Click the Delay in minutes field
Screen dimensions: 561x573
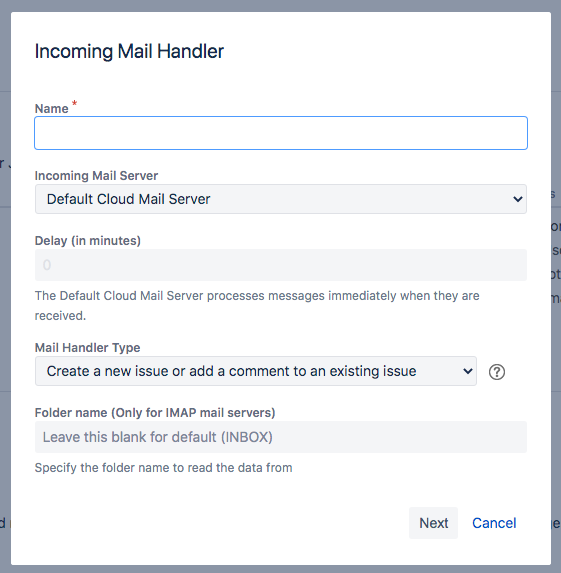click(281, 265)
